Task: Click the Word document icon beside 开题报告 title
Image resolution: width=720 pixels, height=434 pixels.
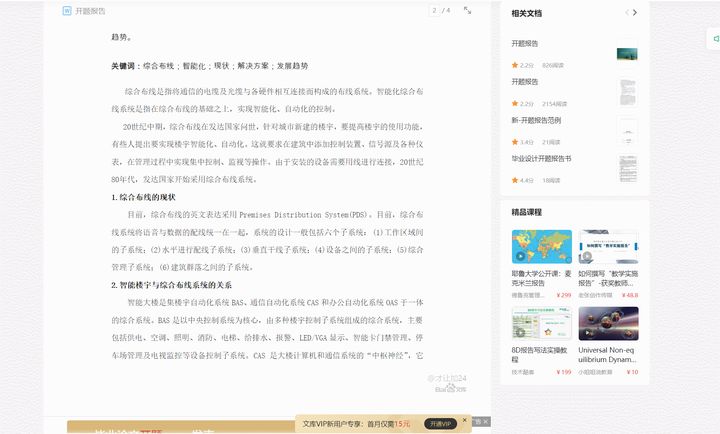Action: pos(67,11)
